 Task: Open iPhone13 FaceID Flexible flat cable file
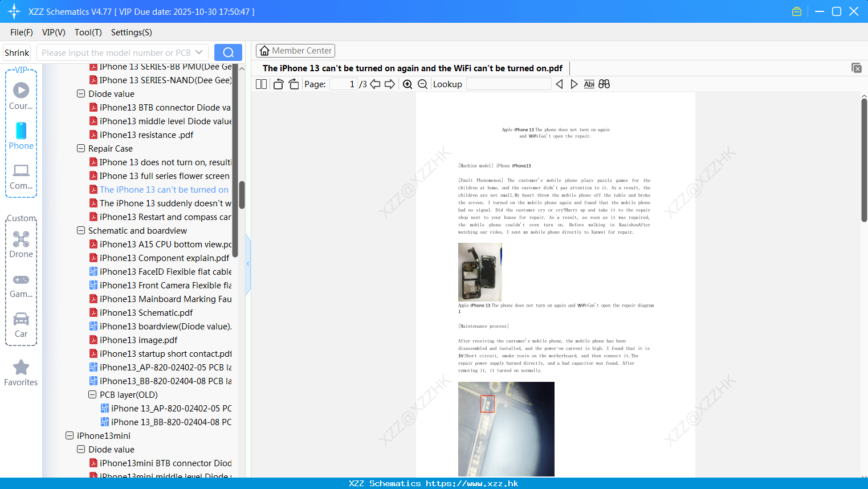point(160,271)
